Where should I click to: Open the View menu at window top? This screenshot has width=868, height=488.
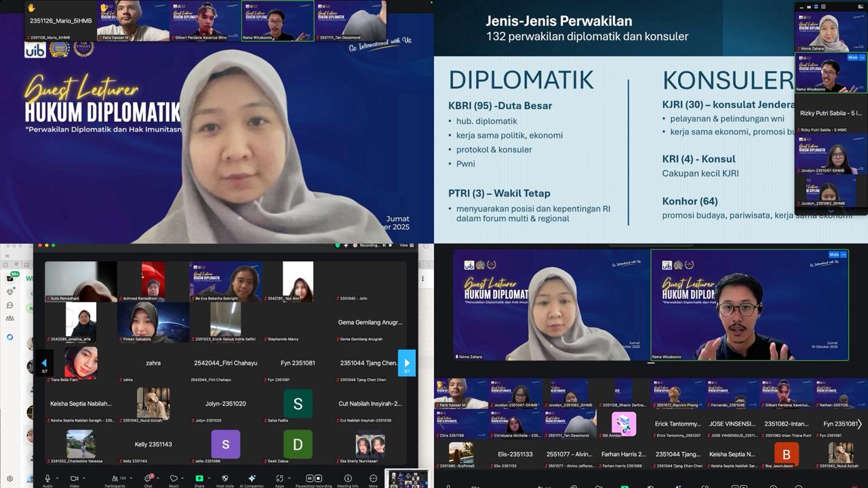403,245
